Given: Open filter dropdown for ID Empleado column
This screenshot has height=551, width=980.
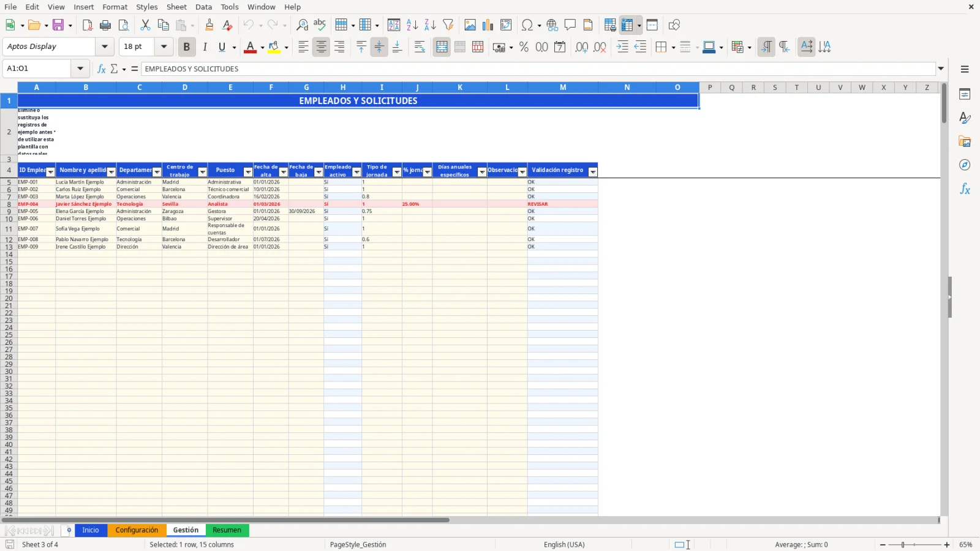Looking at the screenshot, I should 50,172.
